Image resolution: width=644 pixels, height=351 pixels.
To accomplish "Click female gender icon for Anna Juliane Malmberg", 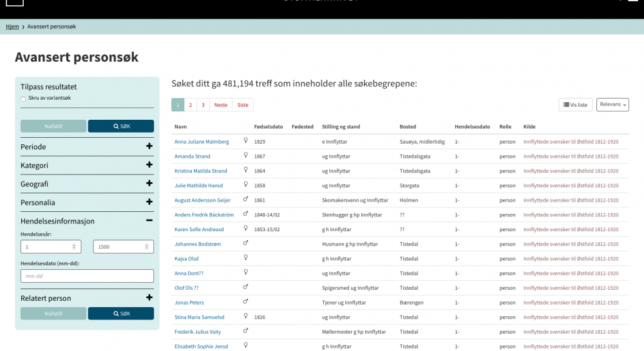I will [x=245, y=140].
